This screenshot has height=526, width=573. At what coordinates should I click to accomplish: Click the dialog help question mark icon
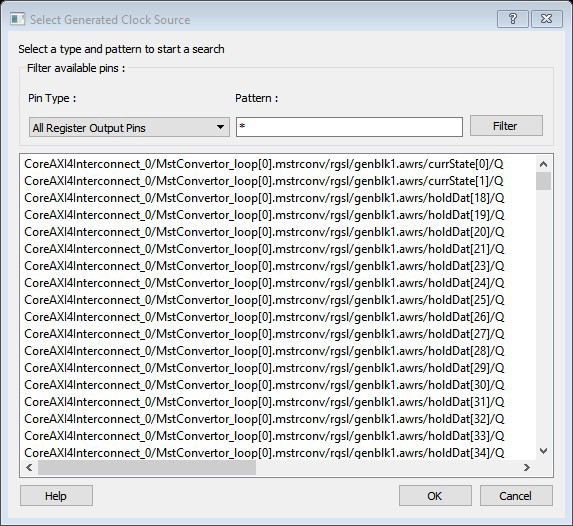pyautogui.click(x=512, y=19)
